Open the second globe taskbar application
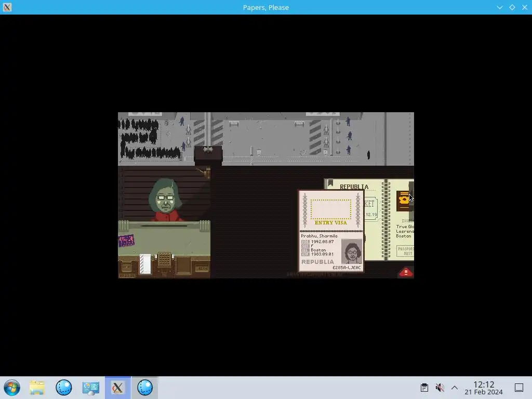 145,388
